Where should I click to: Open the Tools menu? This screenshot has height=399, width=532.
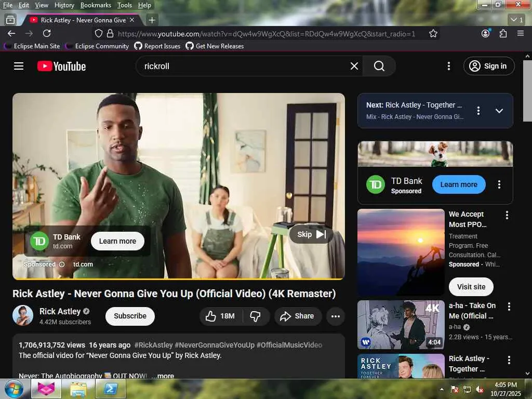tap(125, 5)
